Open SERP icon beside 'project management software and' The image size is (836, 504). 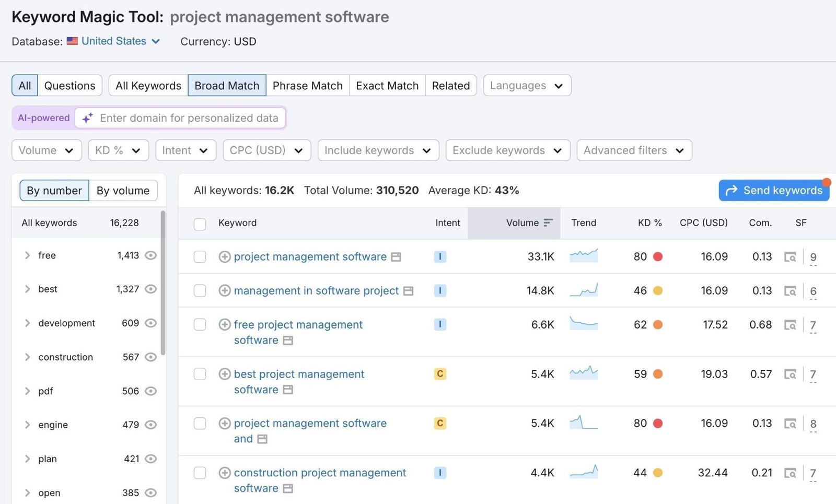pos(262,439)
